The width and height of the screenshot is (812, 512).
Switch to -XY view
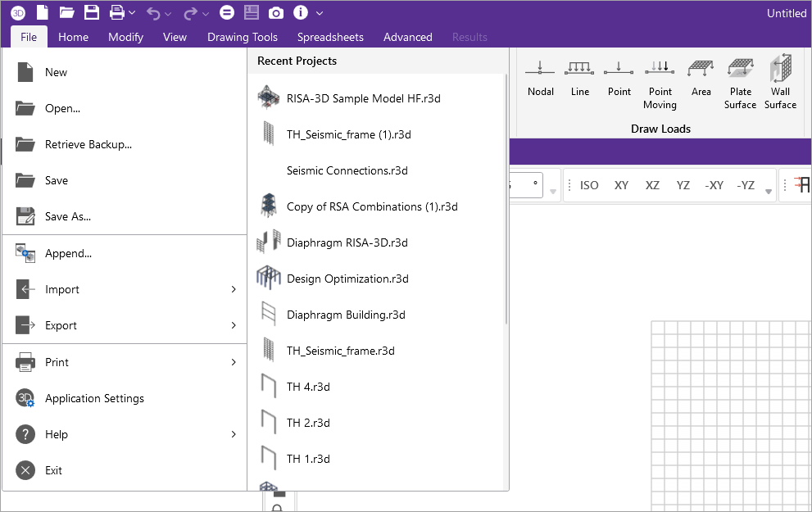tap(714, 185)
